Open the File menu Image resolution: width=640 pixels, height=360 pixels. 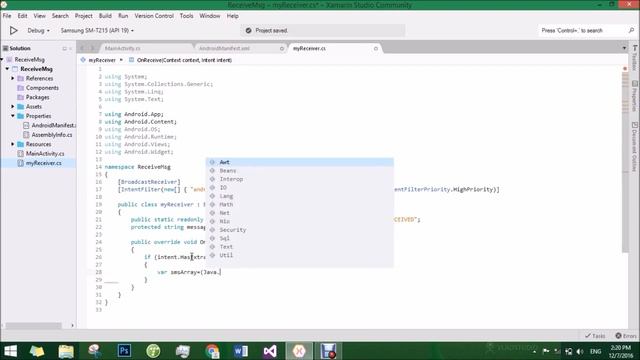click(7, 16)
